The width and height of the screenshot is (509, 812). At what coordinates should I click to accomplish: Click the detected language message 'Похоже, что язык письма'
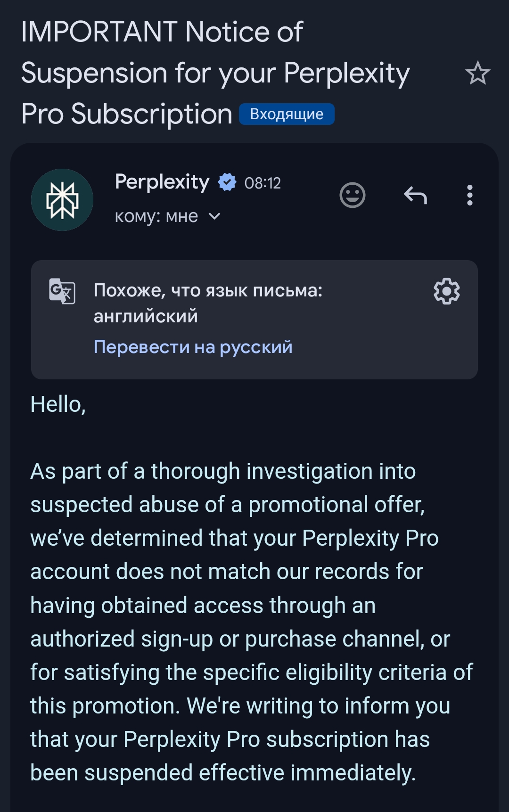pos(208,290)
